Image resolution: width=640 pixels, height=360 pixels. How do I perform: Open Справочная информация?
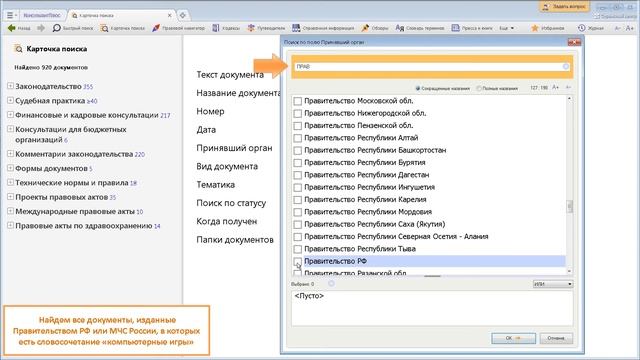(323, 28)
